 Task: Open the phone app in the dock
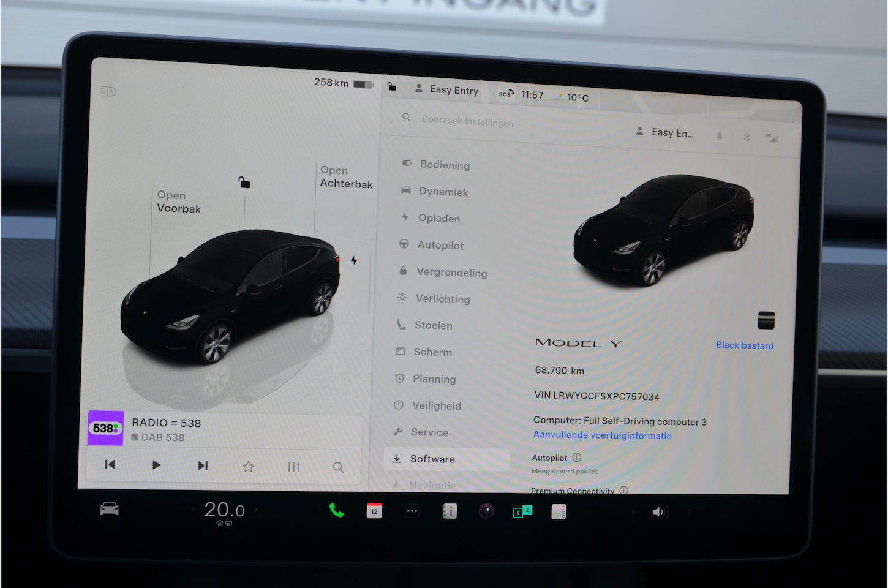point(336,510)
